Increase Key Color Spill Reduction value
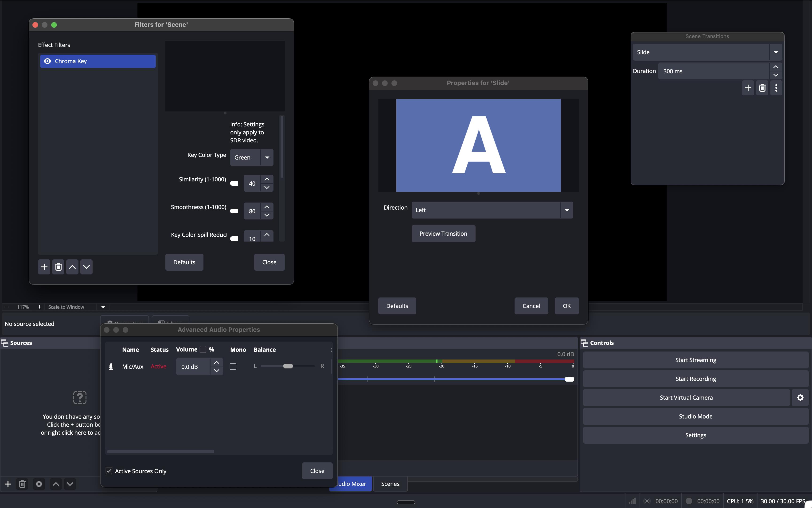The height and width of the screenshot is (508, 812). 267,234
